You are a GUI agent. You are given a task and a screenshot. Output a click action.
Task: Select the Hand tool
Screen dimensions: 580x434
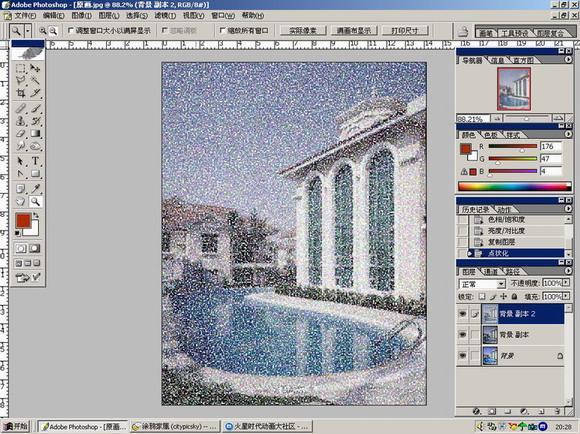pyautogui.click(x=21, y=201)
